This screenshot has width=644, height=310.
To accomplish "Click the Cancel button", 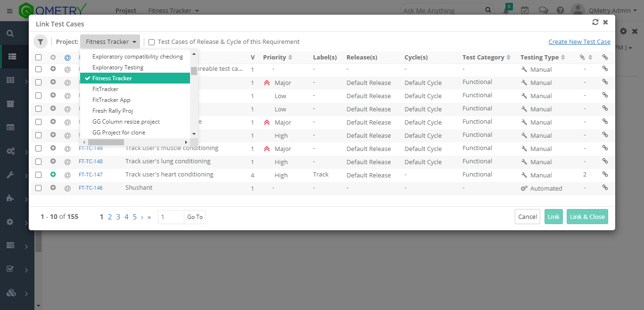I will point(528,217).
